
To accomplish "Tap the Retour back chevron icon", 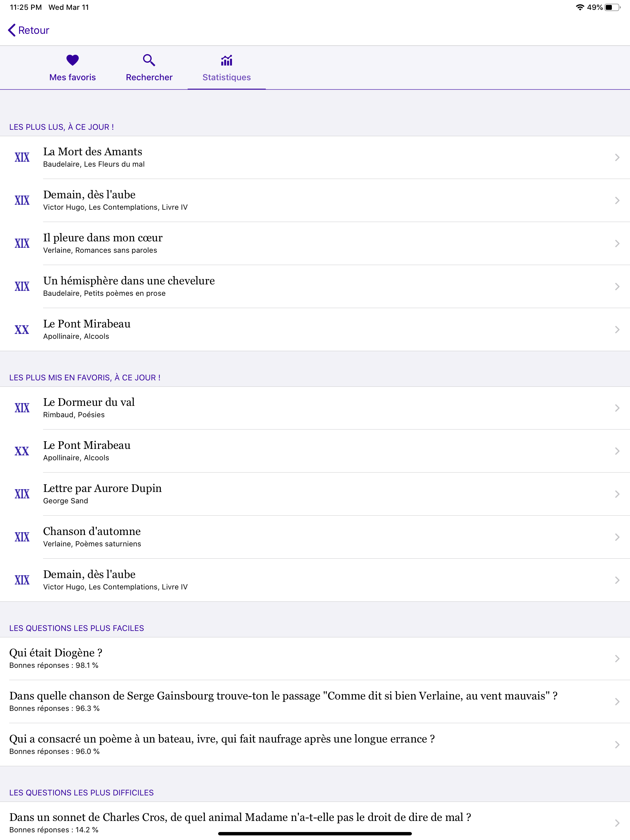I will [x=12, y=30].
